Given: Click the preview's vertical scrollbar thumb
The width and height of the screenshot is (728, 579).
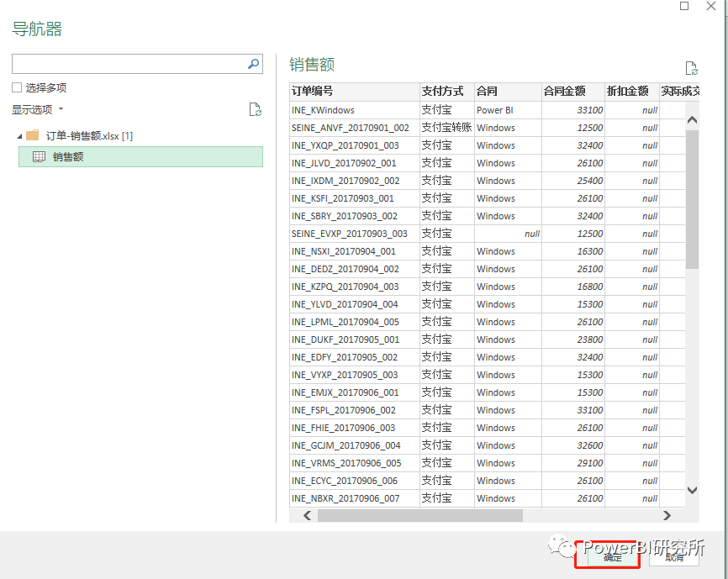Looking at the screenshot, I should point(692,199).
